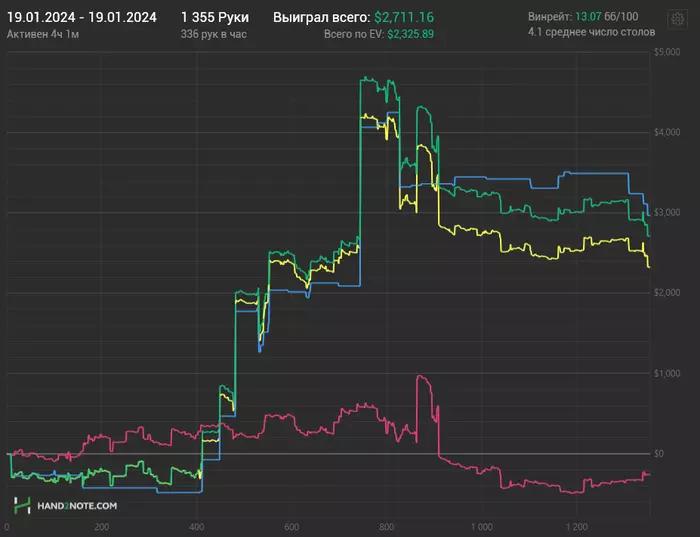Click the 1 000 x-axis label
Screen dimensions: 700x537
[x=482, y=527]
